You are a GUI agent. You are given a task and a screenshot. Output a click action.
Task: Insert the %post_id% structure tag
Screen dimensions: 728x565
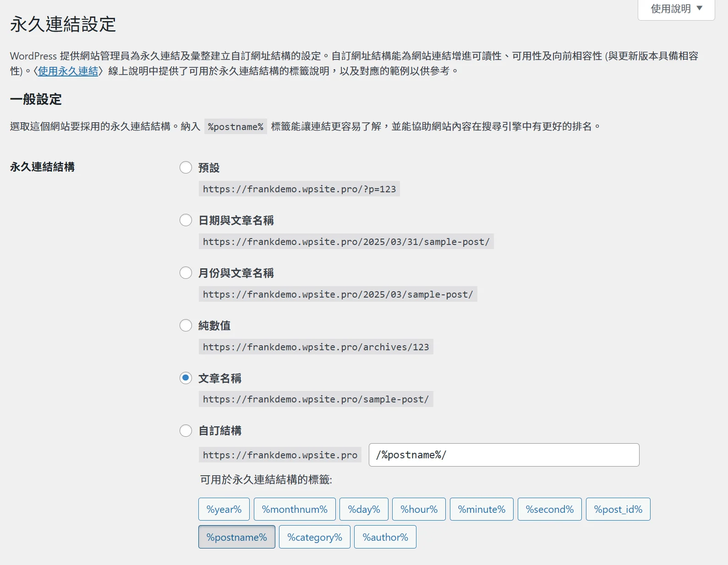pyautogui.click(x=618, y=509)
